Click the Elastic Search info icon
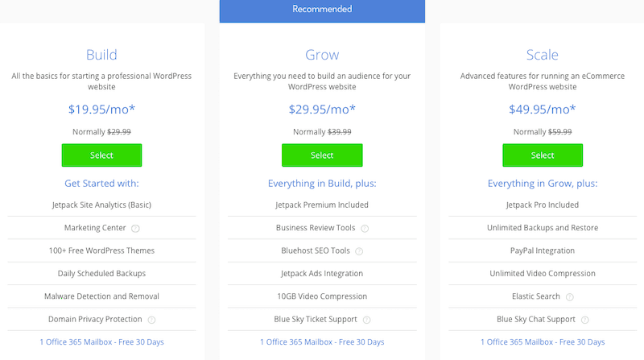644x360 pixels. (569, 296)
